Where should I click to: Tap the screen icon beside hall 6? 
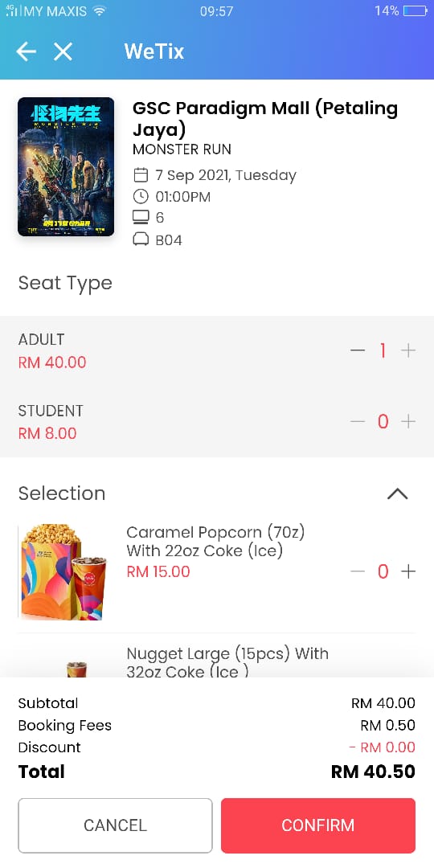click(x=141, y=218)
